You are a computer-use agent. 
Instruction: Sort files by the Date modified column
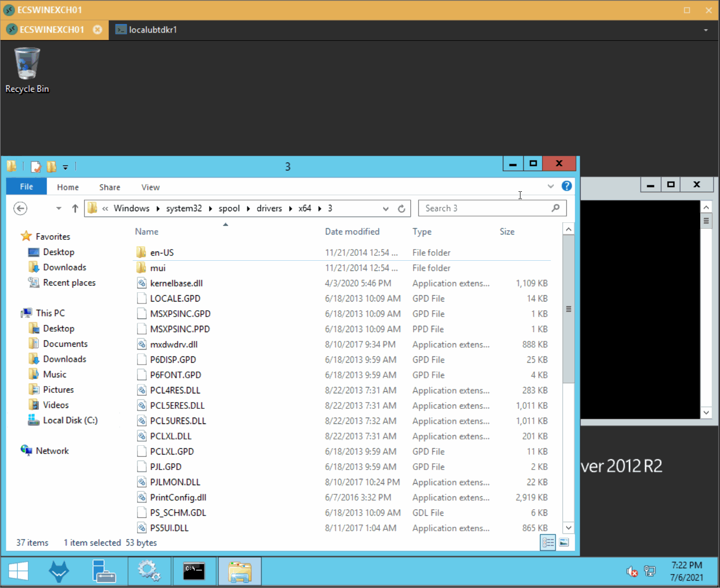tap(352, 232)
